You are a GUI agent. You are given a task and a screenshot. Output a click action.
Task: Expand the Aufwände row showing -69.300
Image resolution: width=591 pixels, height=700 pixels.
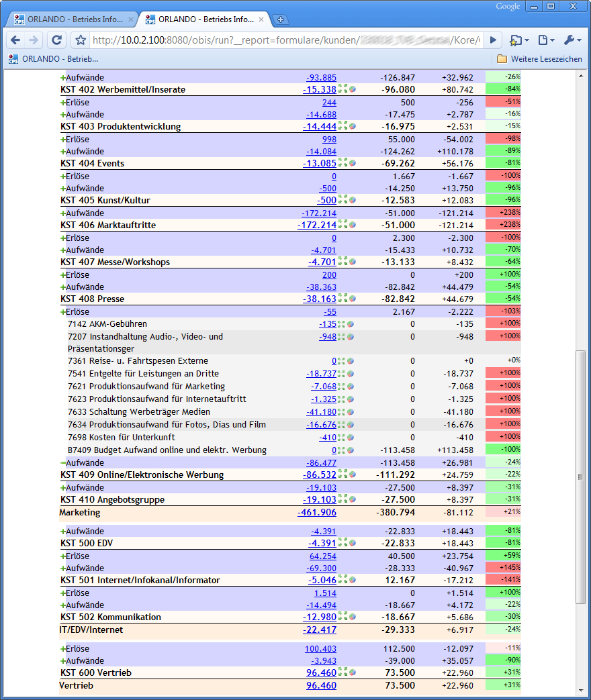click(63, 568)
